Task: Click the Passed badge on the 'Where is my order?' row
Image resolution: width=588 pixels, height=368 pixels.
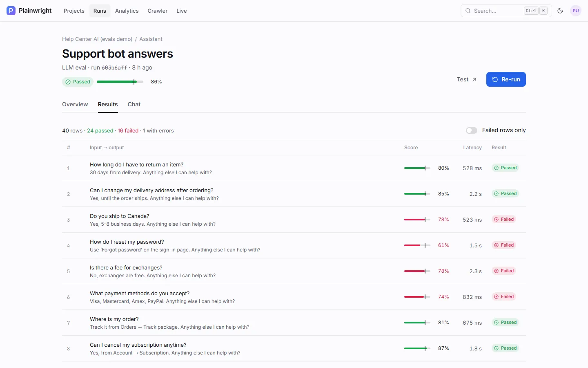Action: pos(505,323)
